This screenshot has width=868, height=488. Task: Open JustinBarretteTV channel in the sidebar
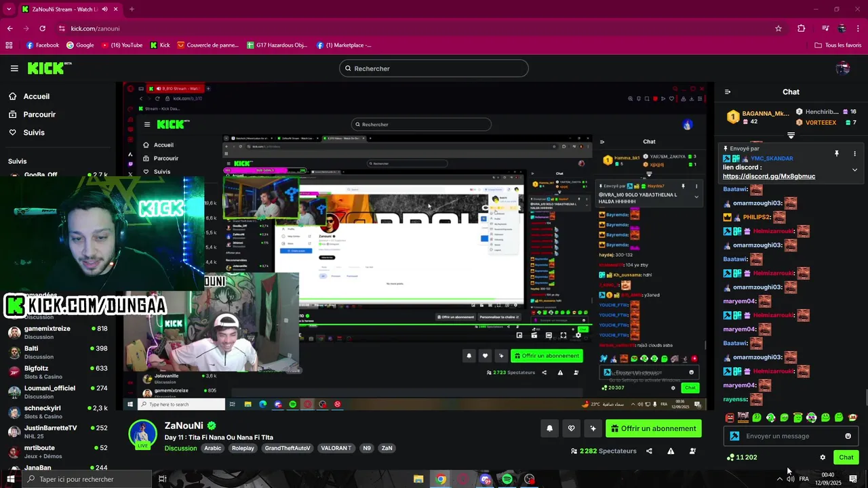(x=58, y=432)
